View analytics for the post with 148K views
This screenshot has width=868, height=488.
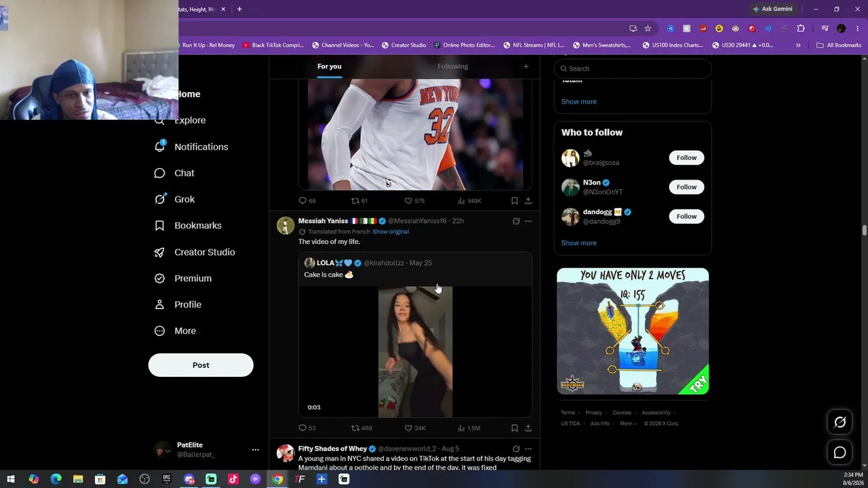[x=469, y=201]
